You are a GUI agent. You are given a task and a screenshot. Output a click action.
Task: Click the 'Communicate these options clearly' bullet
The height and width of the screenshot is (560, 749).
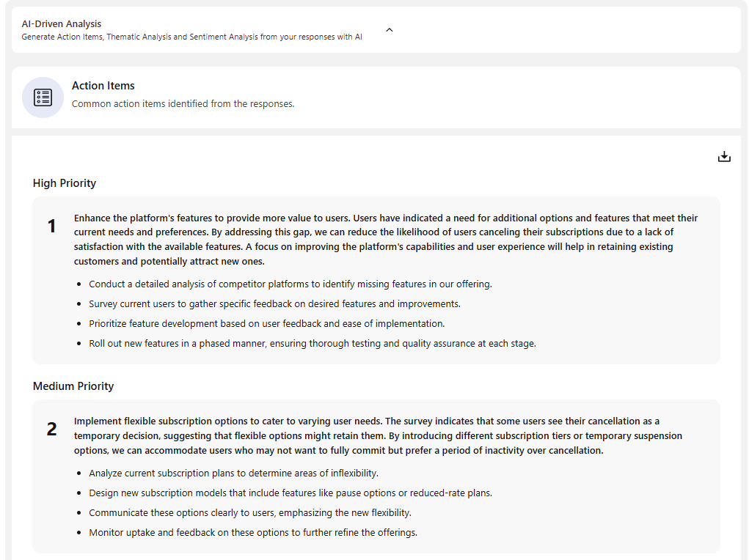click(250, 512)
